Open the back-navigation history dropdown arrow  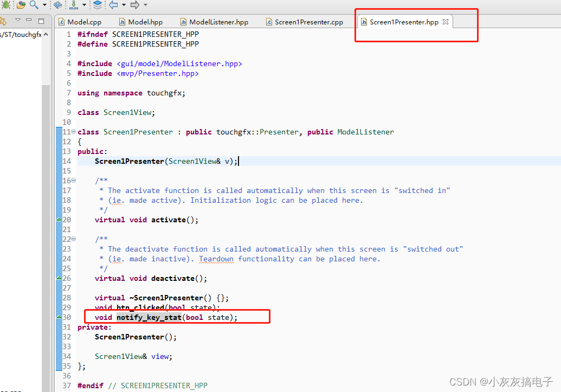pyautogui.click(x=124, y=5)
